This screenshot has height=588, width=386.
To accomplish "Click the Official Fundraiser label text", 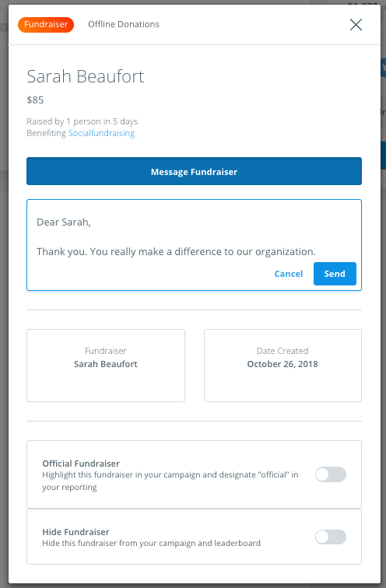I will [81, 464].
